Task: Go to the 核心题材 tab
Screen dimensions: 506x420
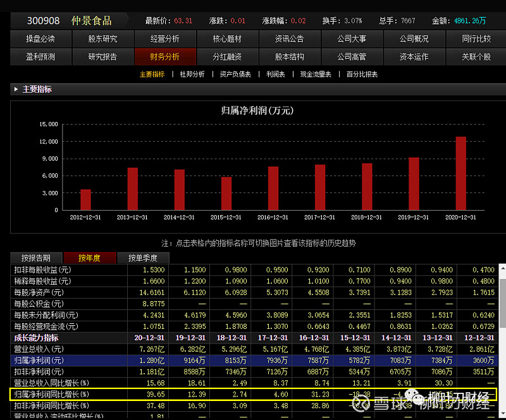Action: (x=228, y=39)
